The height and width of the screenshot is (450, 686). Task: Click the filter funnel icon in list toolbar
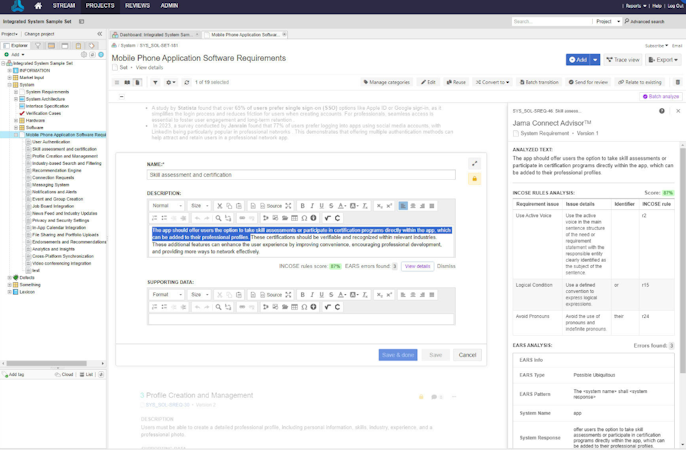[155, 82]
